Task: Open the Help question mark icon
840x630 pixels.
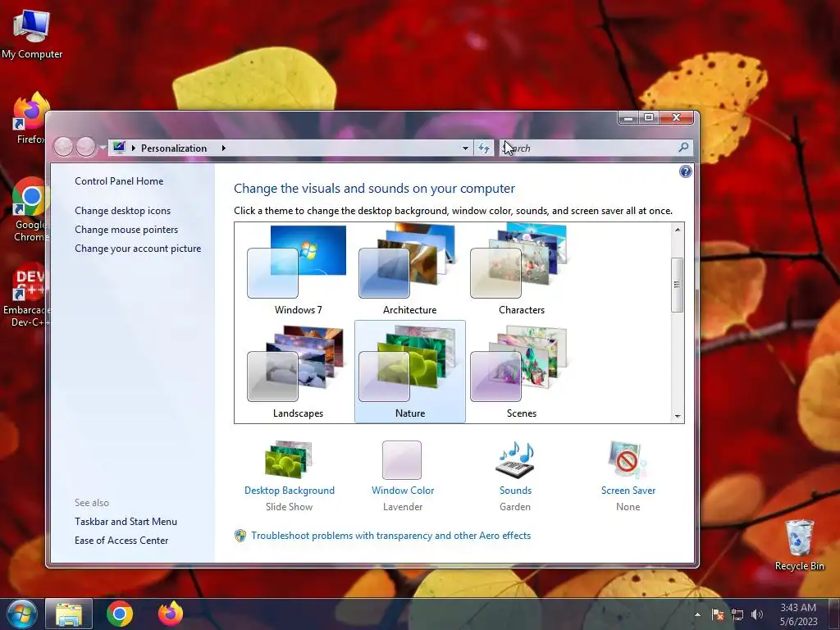Action: click(x=685, y=171)
